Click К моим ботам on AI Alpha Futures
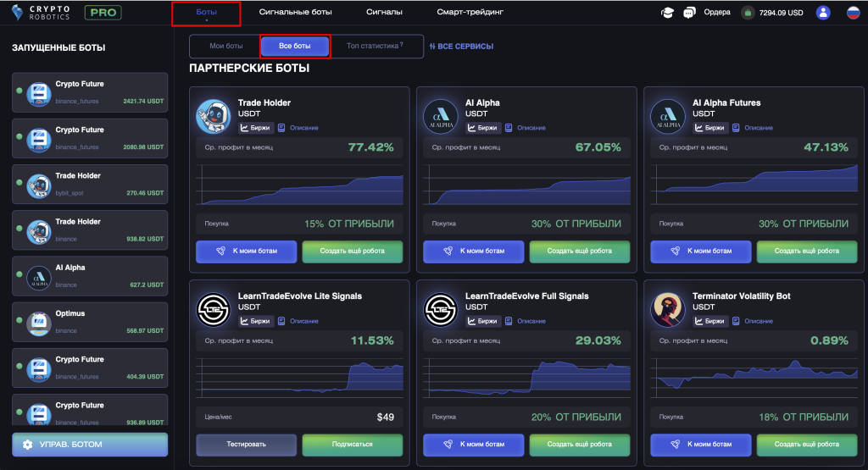The image size is (868, 470). tap(701, 251)
